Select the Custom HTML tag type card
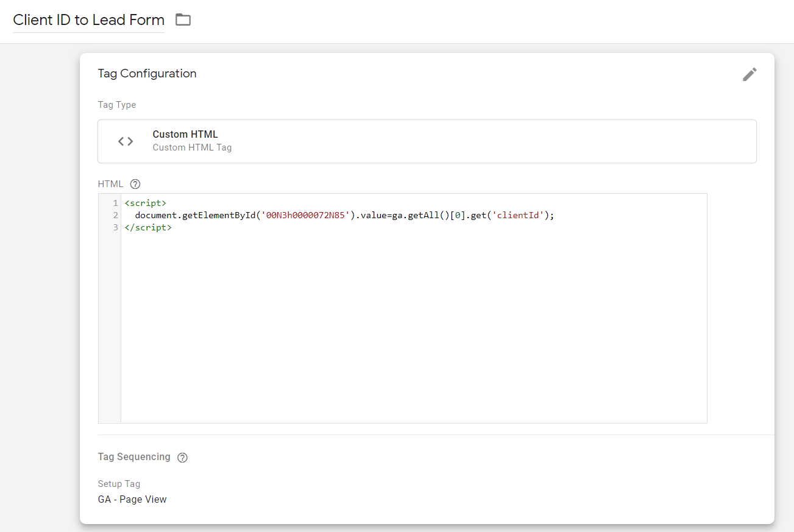The width and height of the screenshot is (794, 532). (427, 141)
